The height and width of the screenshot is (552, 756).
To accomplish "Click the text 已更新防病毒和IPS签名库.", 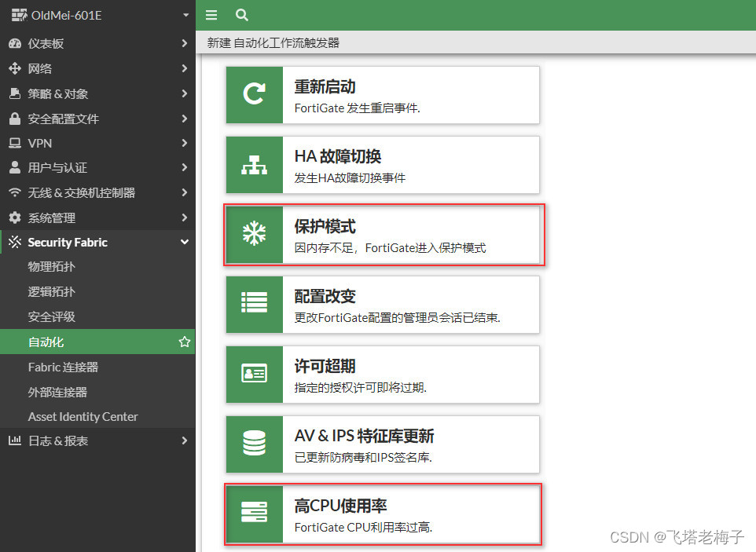I will pyautogui.click(x=363, y=458).
